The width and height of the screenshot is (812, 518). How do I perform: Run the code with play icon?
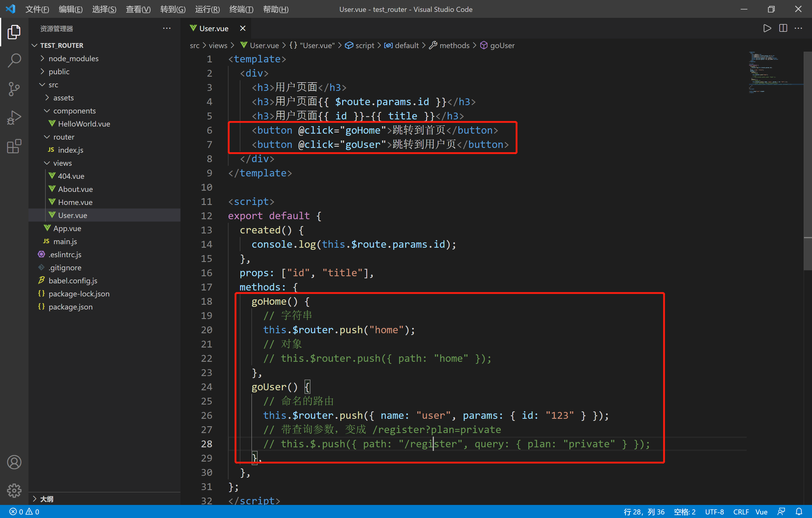coord(767,28)
